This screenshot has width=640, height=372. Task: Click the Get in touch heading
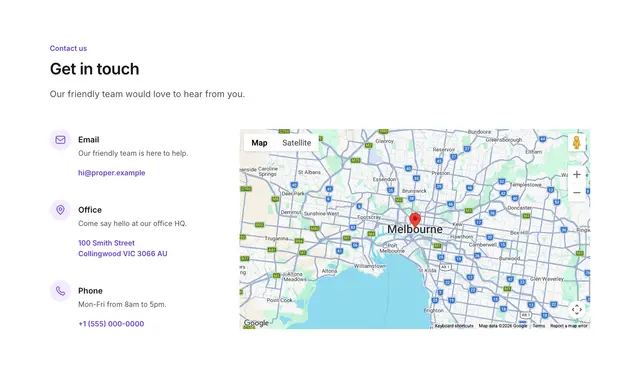click(x=95, y=69)
